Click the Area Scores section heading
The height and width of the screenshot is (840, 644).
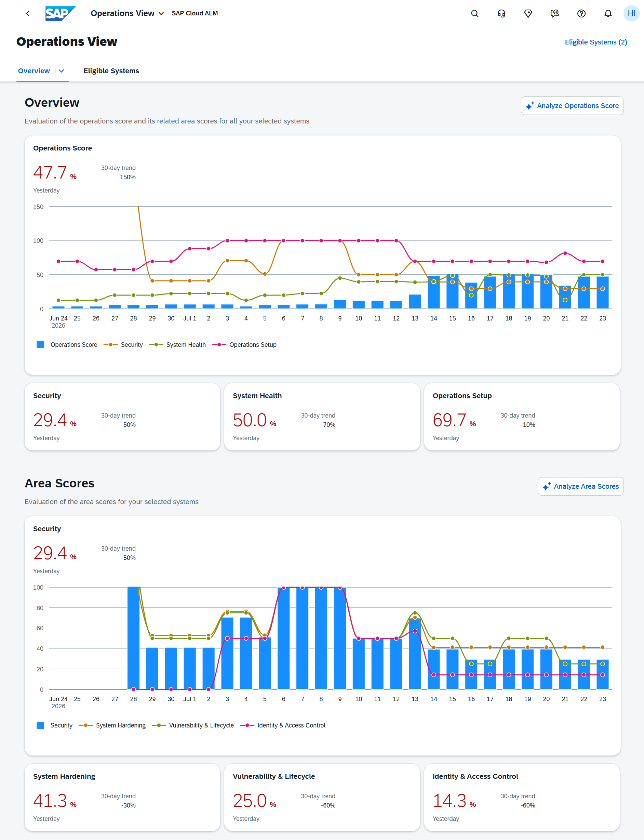pyautogui.click(x=59, y=483)
